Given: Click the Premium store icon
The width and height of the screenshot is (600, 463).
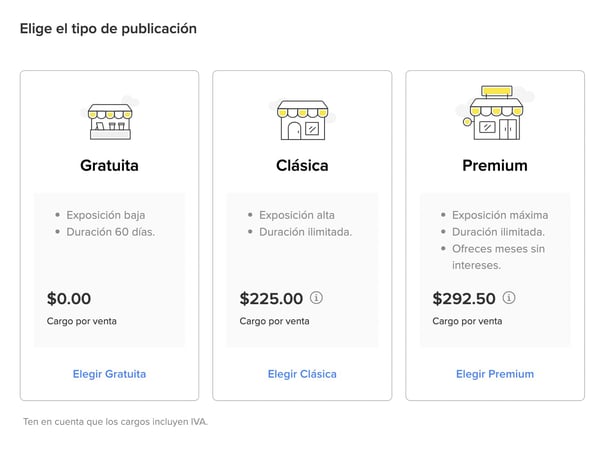Looking at the screenshot, I should (494, 113).
